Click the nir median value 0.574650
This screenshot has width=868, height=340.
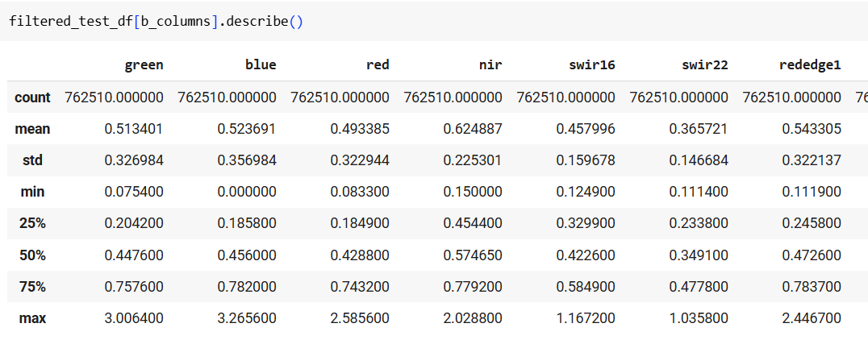473,255
